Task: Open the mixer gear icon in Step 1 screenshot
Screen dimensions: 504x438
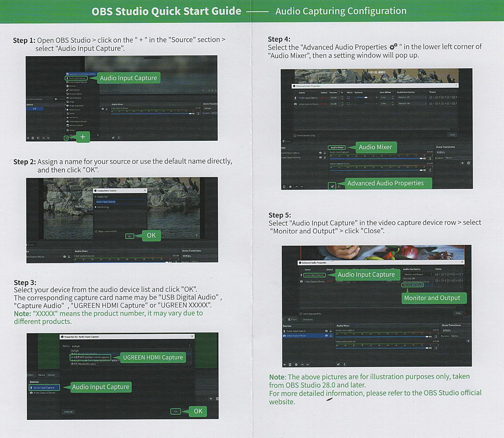Action: pyautogui.click(x=113, y=138)
